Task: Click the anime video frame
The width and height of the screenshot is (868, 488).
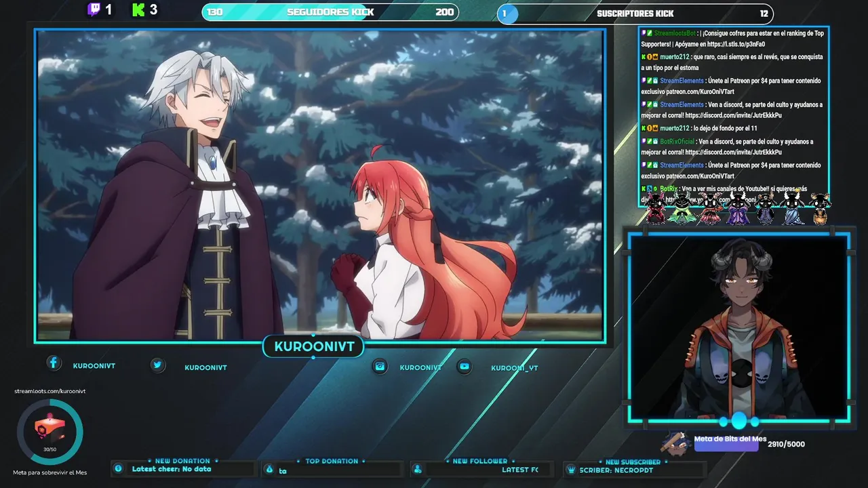Action: (320, 185)
